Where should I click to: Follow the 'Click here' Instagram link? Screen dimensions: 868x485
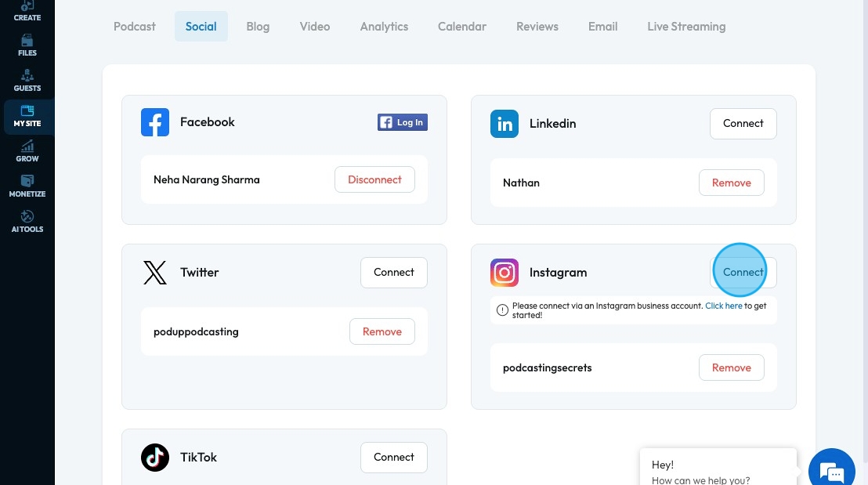click(724, 306)
